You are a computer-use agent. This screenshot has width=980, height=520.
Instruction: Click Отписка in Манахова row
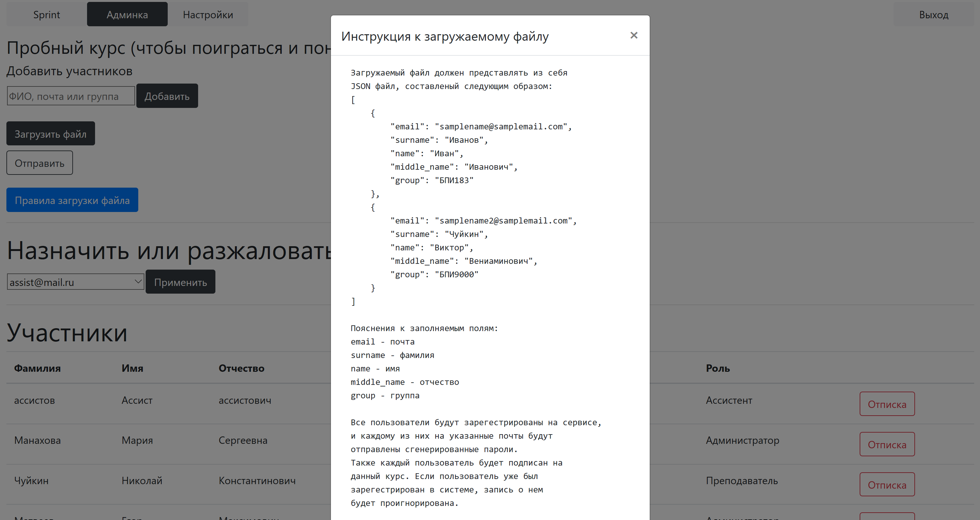(887, 444)
